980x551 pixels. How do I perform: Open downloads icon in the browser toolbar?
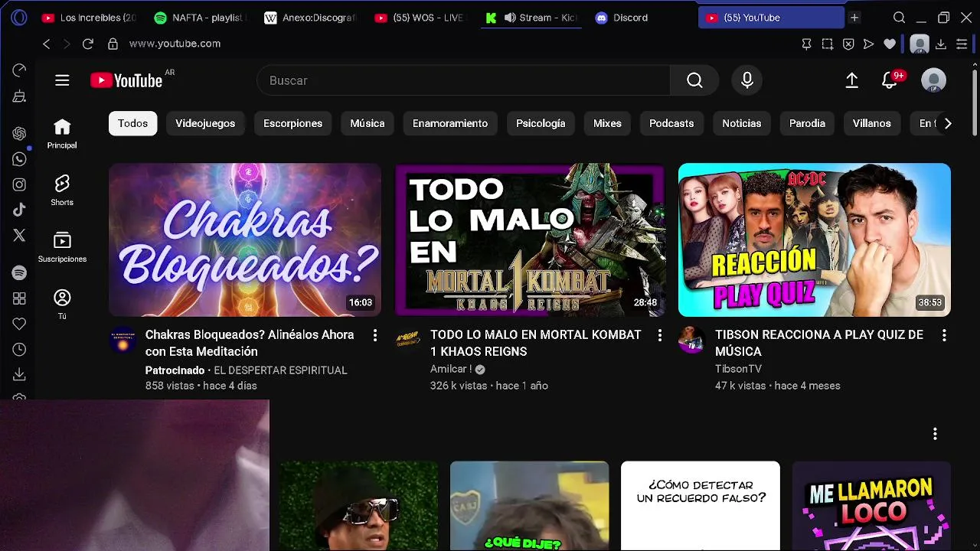click(941, 44)
